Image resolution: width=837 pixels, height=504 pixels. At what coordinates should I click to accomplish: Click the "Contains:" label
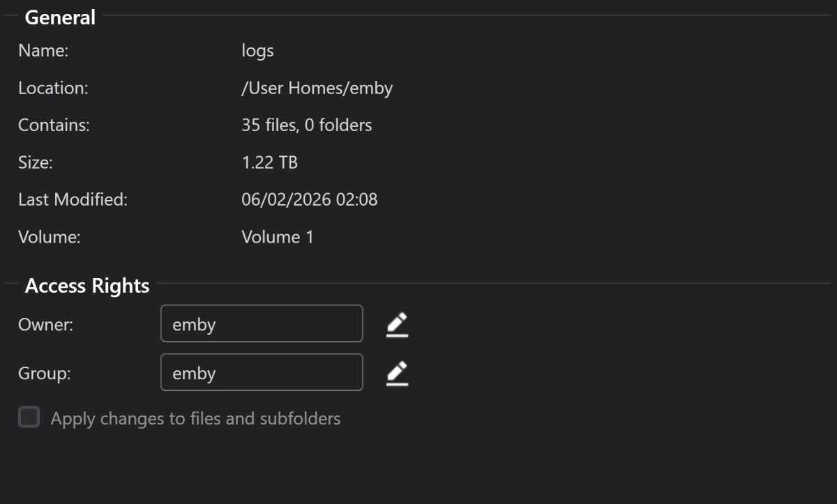point(54,125)
